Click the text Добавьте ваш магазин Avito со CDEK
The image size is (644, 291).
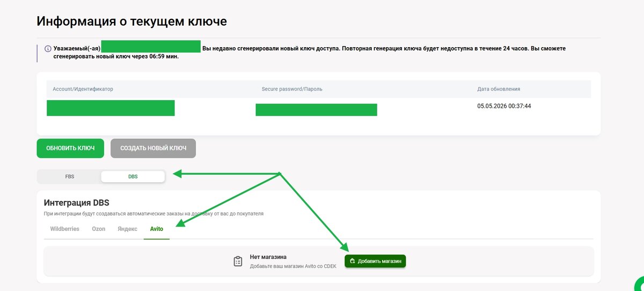293,266
